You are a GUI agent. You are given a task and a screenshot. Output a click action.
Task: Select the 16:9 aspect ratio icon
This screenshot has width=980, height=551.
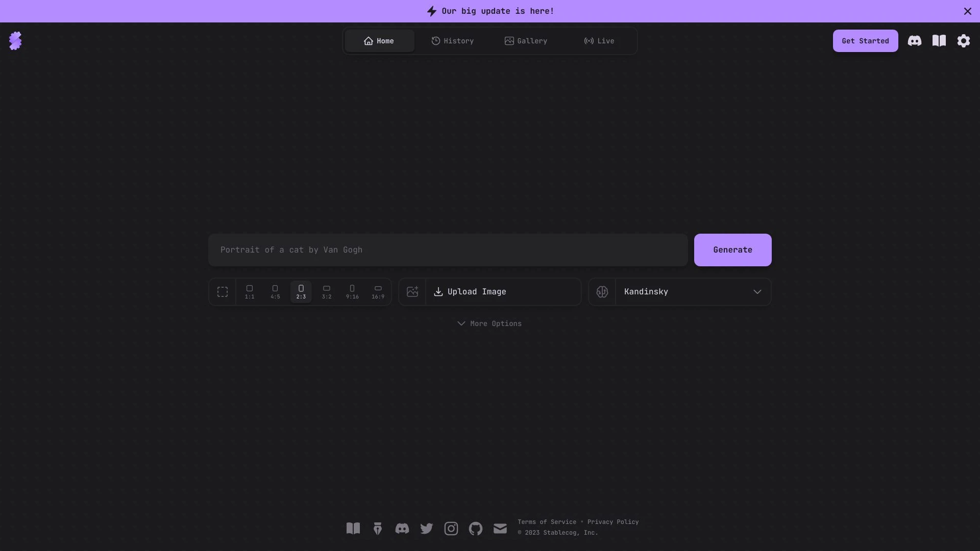[x=378, y=292]
